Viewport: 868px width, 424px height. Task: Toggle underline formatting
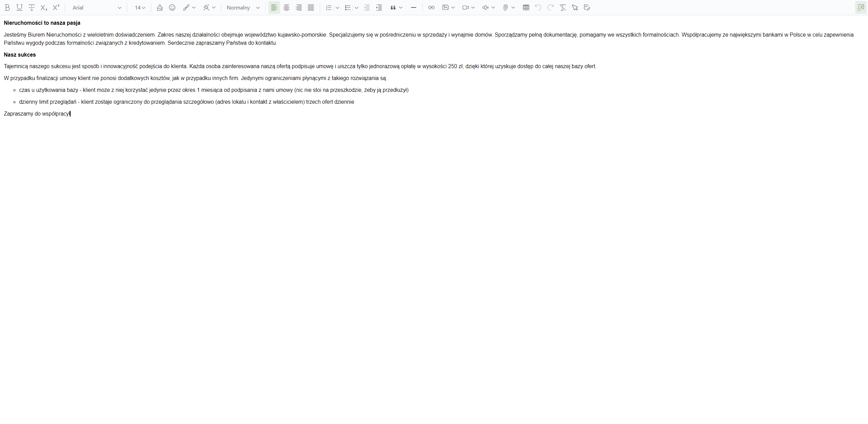(19, 7)
